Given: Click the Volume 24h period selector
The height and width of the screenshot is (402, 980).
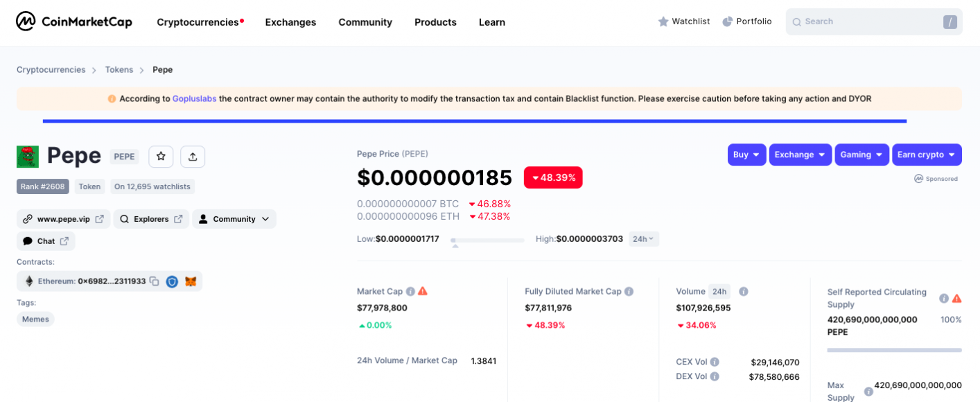Looking at the screenshot, I should [719, 291].
